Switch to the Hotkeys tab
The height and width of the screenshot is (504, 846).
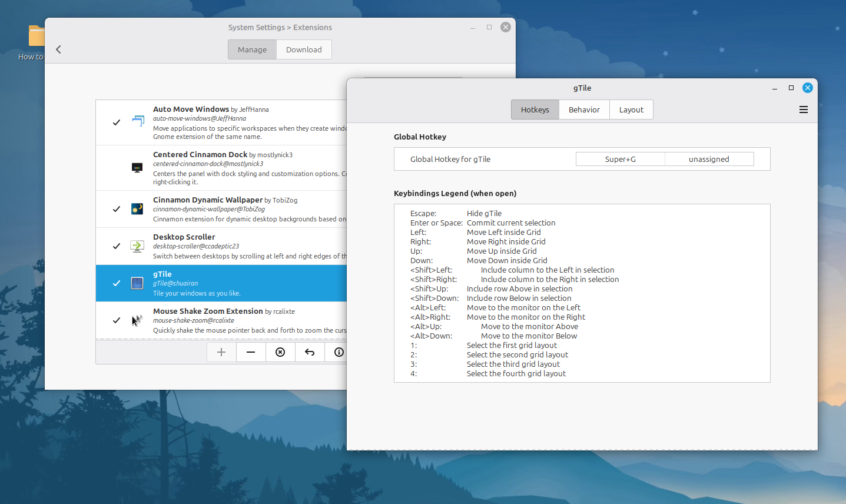click(x=535, y=110)
